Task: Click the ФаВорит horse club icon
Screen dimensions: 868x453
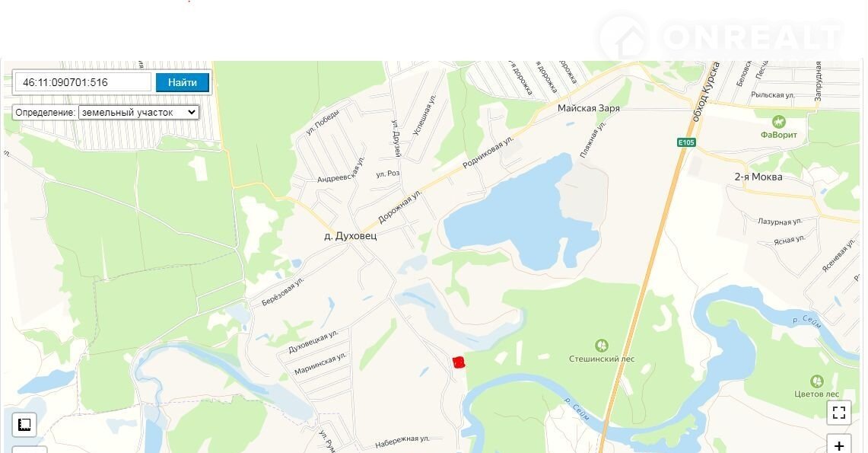Action: (779, 121)
